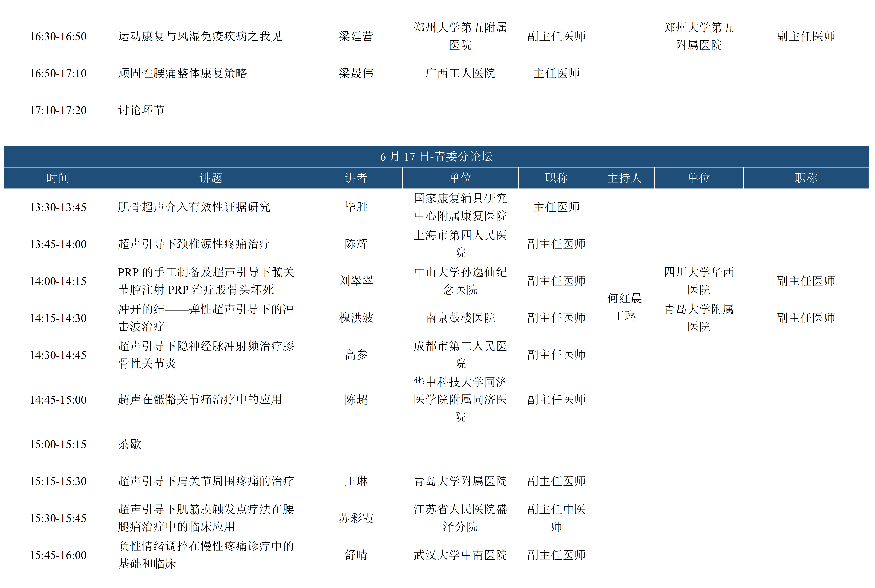This screenshot has width=875, height=588.
Task: Select the PRP 的手工制备 topic
Action: coord(206,281)
